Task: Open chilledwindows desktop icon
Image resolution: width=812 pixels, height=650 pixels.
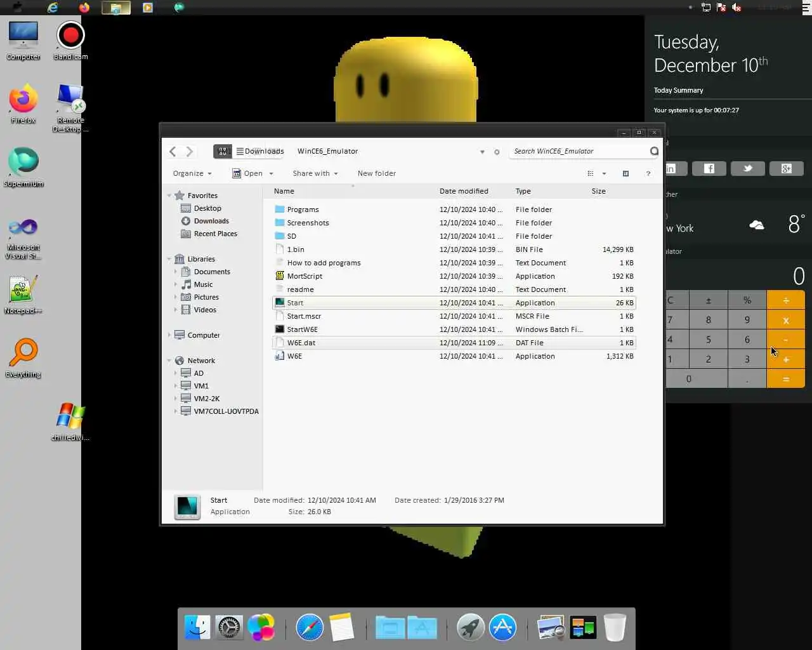Action: (x=70, y=421)
